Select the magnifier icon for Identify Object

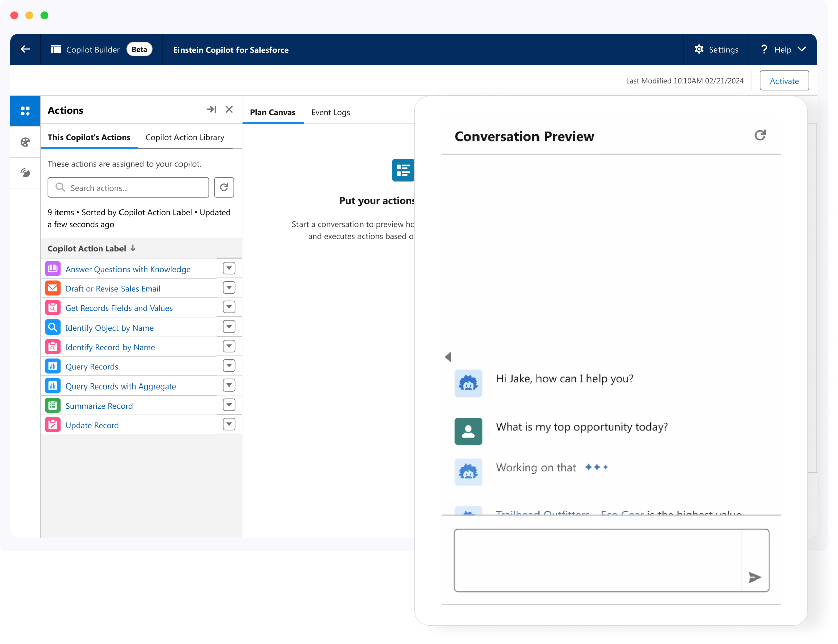click(x=52, y=327)
